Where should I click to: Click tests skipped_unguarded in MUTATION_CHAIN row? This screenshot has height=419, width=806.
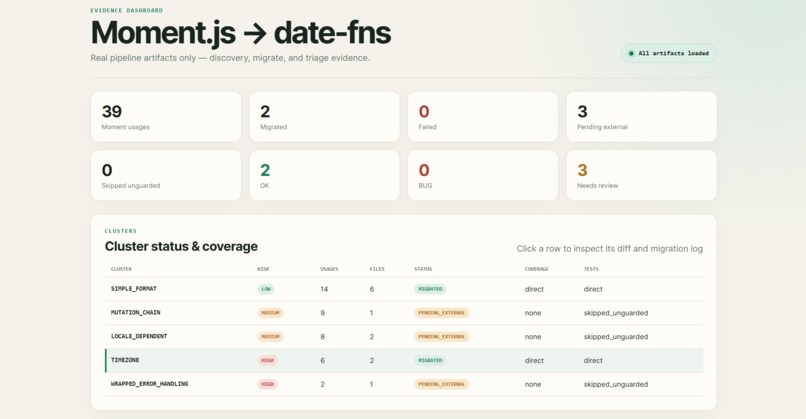pyautogui.click(x=616, y=313)
